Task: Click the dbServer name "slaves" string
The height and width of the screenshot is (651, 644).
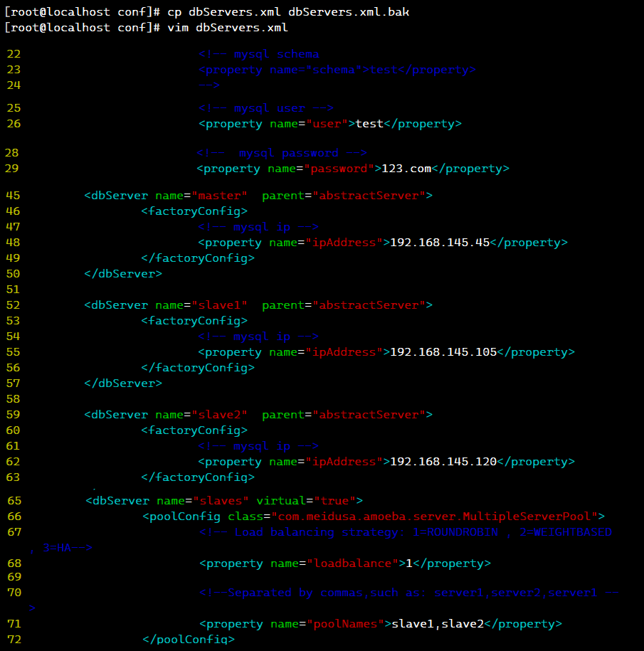Action: (221, 501)
